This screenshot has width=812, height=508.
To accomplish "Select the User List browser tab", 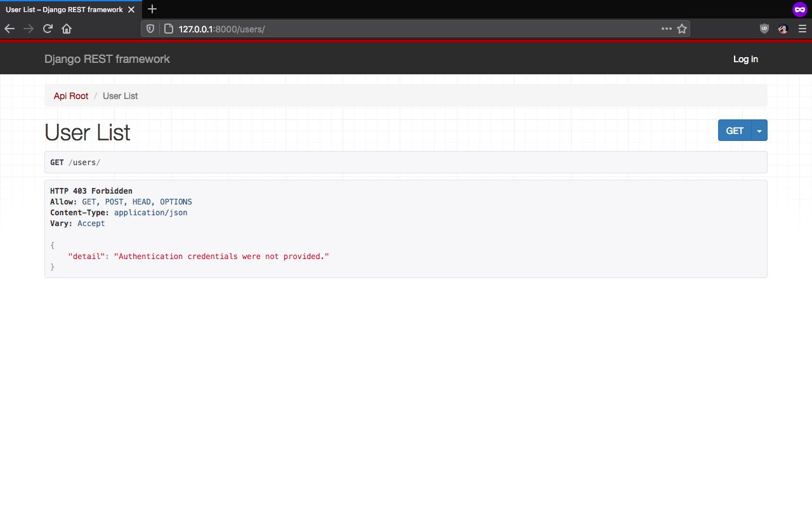I will [x=70, y=10].
